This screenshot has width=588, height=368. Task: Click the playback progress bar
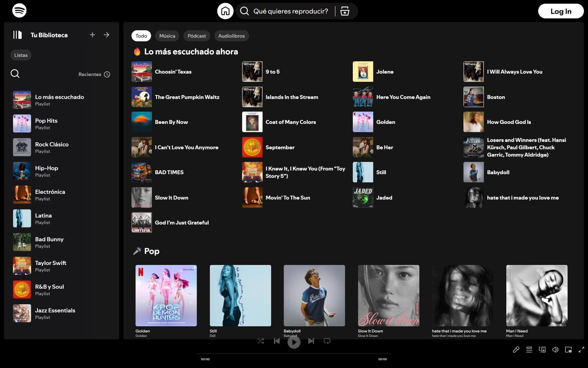[294, 354]
